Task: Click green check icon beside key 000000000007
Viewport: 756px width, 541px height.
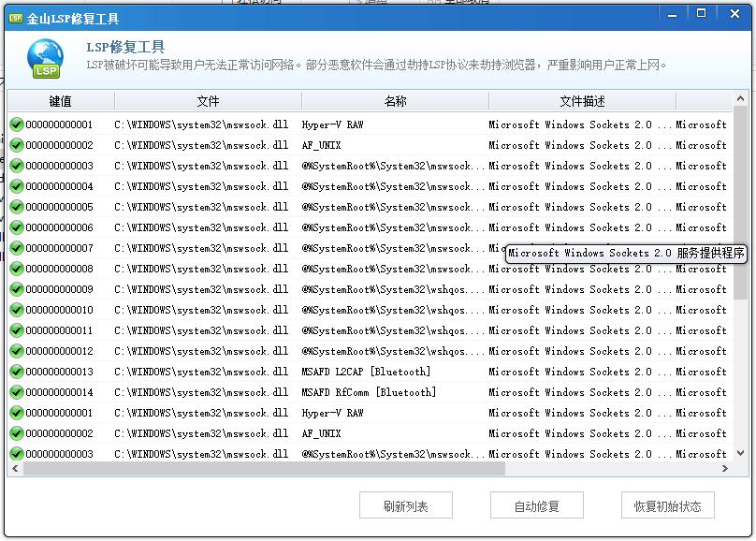Action: coord(17,248)
